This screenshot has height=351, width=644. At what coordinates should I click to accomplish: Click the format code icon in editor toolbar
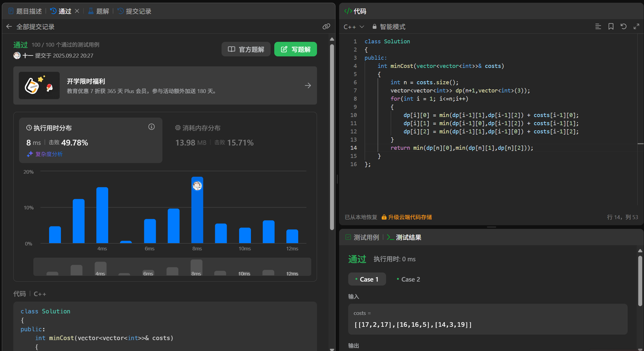pos(598,27)
